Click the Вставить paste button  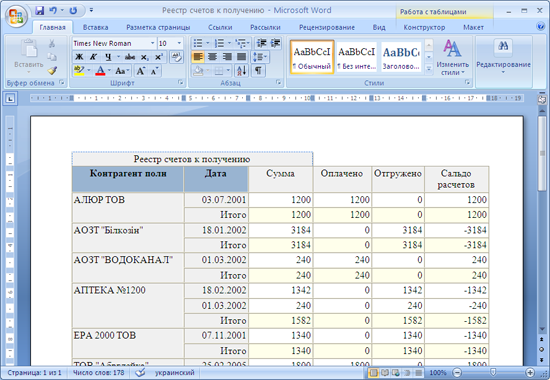[28, 56]
